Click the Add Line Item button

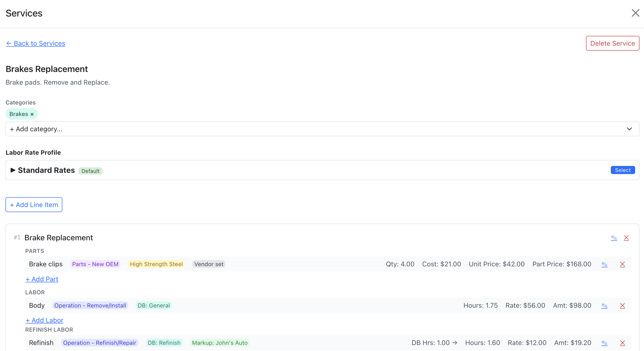point(34,205)
